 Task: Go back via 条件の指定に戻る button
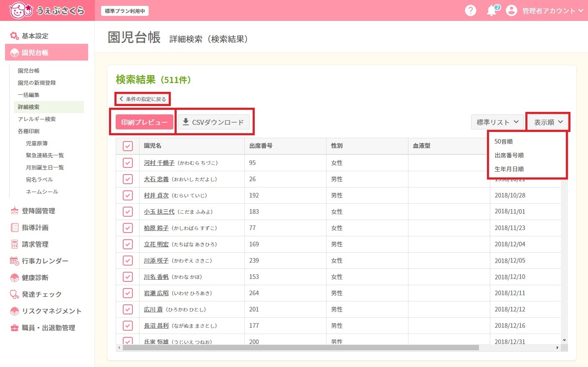click(143, 99)
